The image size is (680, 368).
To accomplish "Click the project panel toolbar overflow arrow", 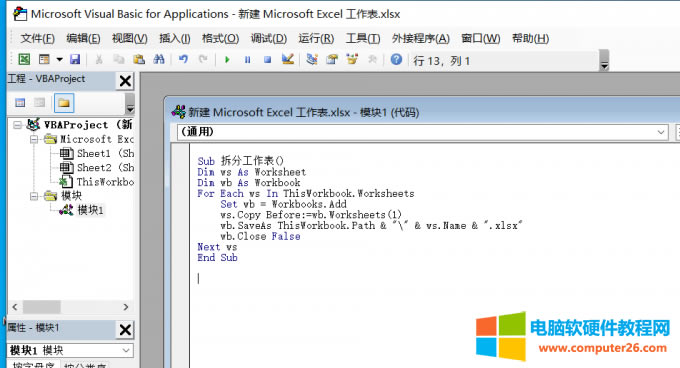I will tap(129, 104).
